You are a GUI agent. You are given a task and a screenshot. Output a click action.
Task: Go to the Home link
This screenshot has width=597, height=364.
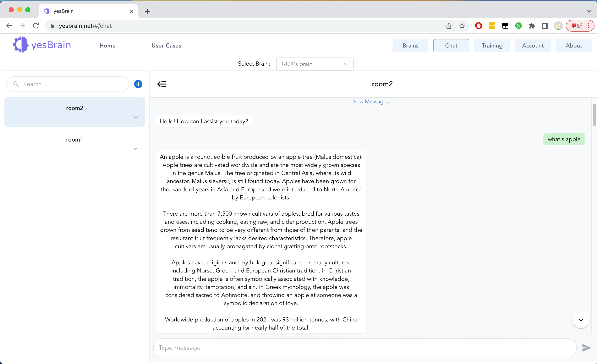pyautogui.click(x=107, y=45)
